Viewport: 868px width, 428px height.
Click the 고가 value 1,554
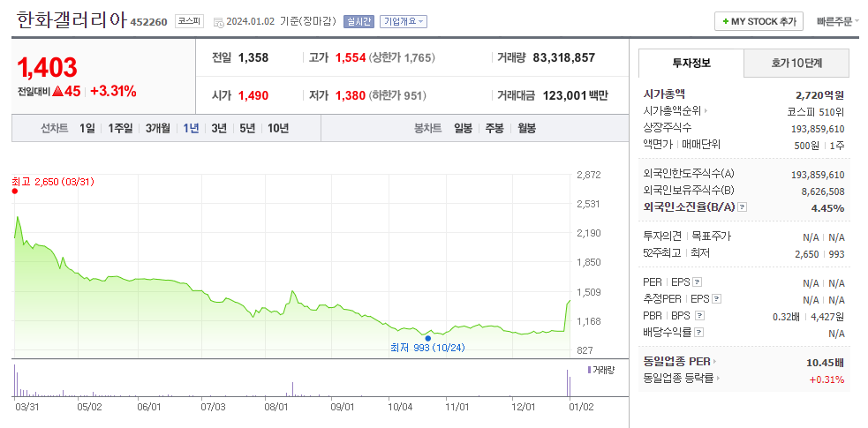pyautogui.click(x=351, y=57)
